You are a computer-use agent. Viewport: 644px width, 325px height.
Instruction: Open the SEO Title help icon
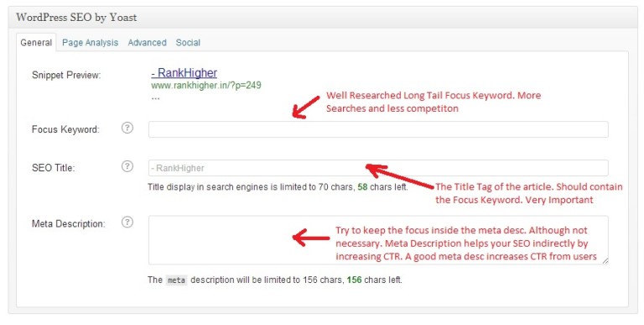(127, 166)
